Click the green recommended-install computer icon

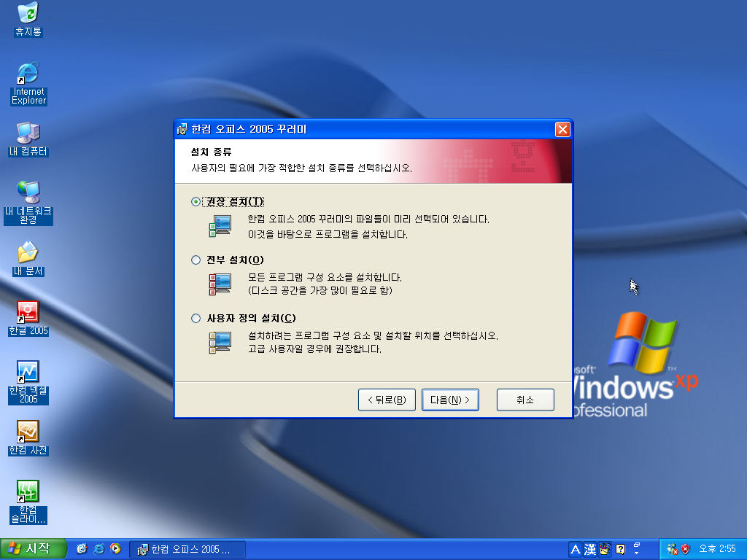pos(220,226)
